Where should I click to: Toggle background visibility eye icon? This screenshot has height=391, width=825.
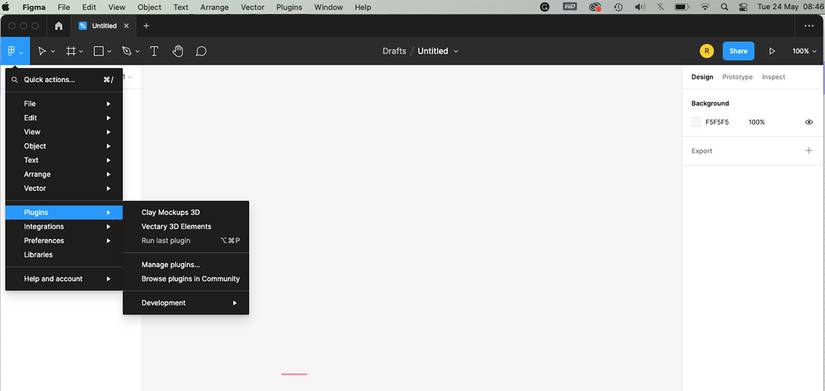[809, 122]
